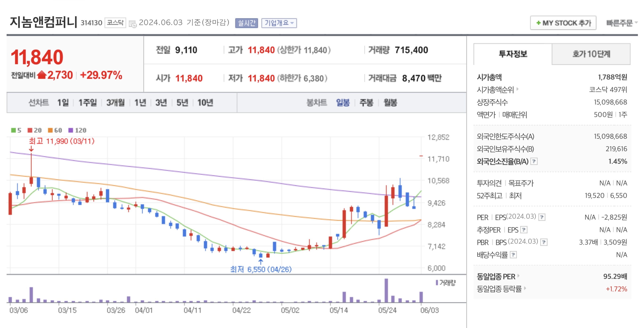644x328 pixels.
Task: Click purple 120-day moving average legend swatch
Action: [x=71, y=130]
